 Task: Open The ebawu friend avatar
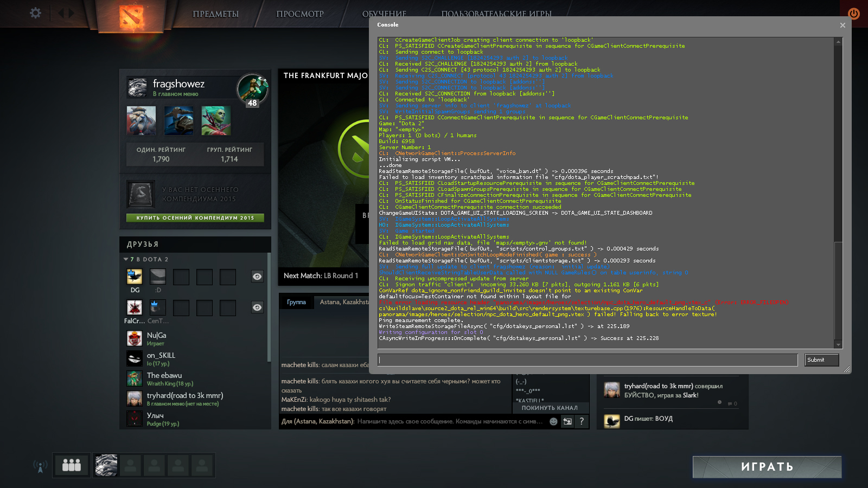tap(135, 378)
